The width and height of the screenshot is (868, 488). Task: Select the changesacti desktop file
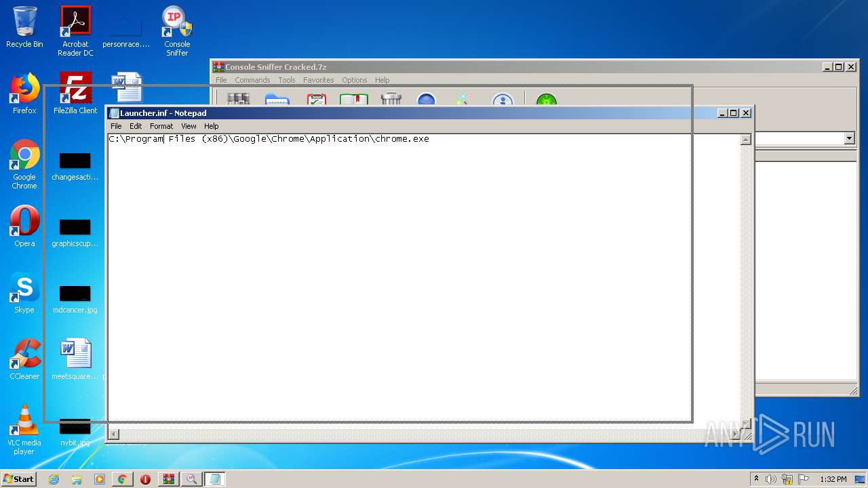coord(75,167)
